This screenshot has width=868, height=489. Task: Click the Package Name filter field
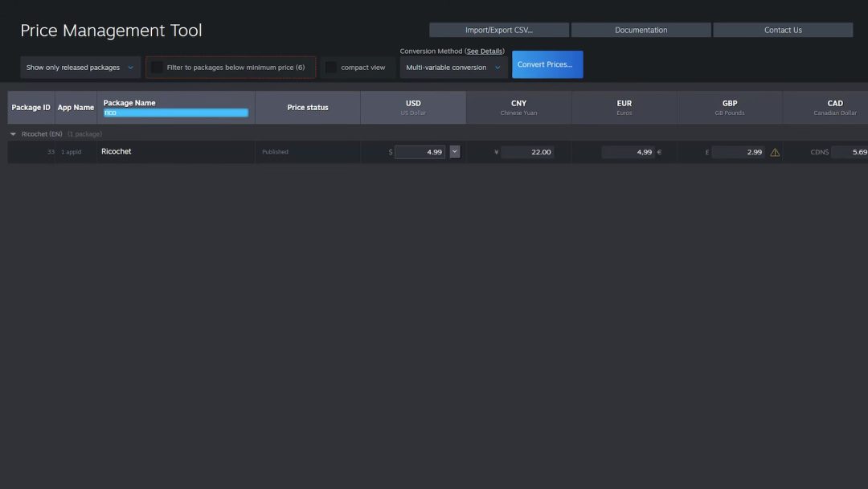point(175,113)
